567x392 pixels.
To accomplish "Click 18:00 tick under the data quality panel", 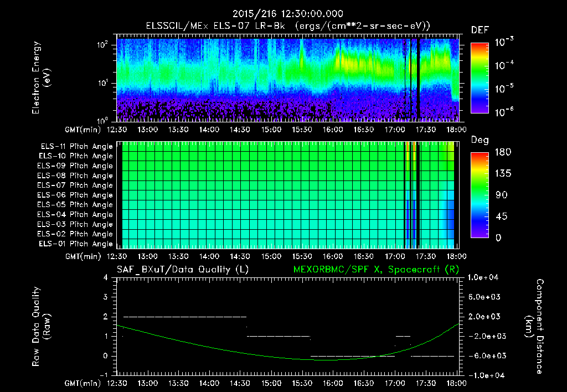I will tap(456, 383).
